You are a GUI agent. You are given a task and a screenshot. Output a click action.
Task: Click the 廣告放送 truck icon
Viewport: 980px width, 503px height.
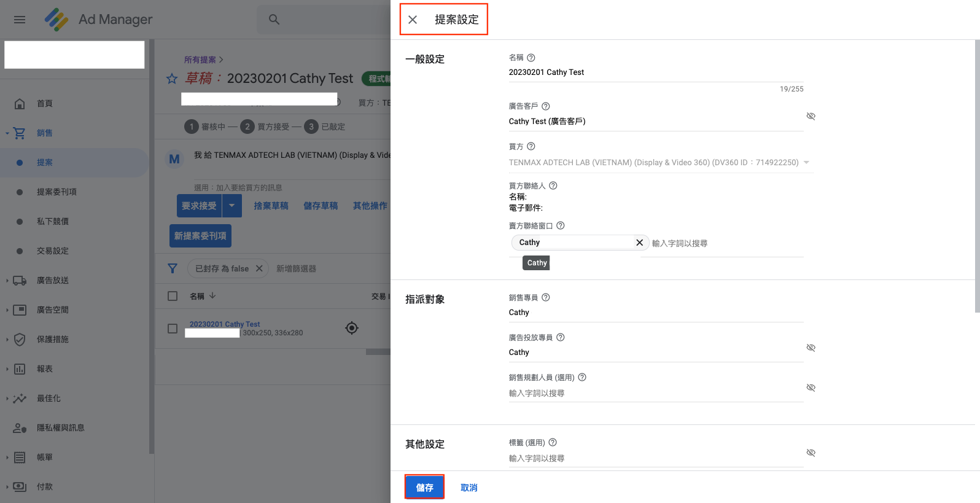point(20,280)
